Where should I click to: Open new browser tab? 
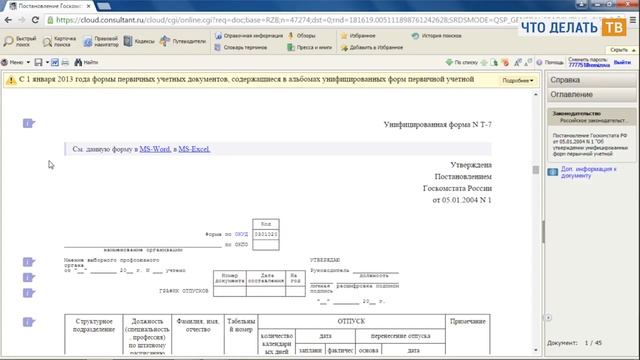[x=104, y=6]
